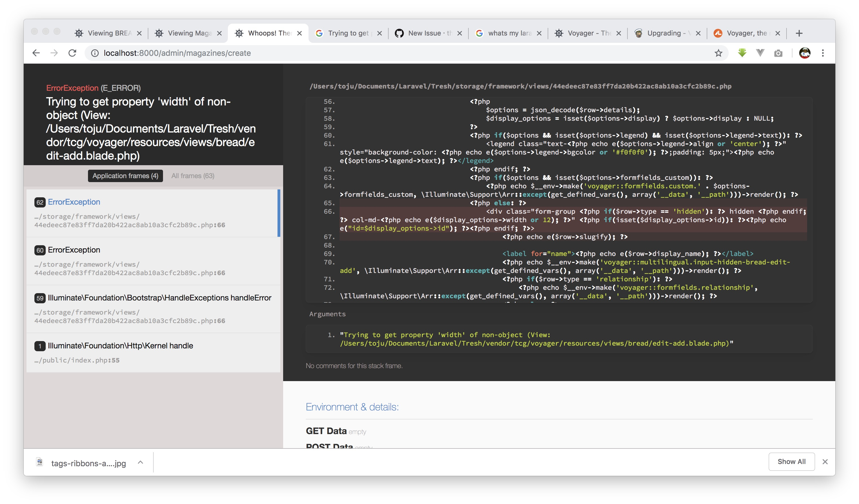Open the green download extension icon
The image size is (859, 504).
[x=742, y=53]
